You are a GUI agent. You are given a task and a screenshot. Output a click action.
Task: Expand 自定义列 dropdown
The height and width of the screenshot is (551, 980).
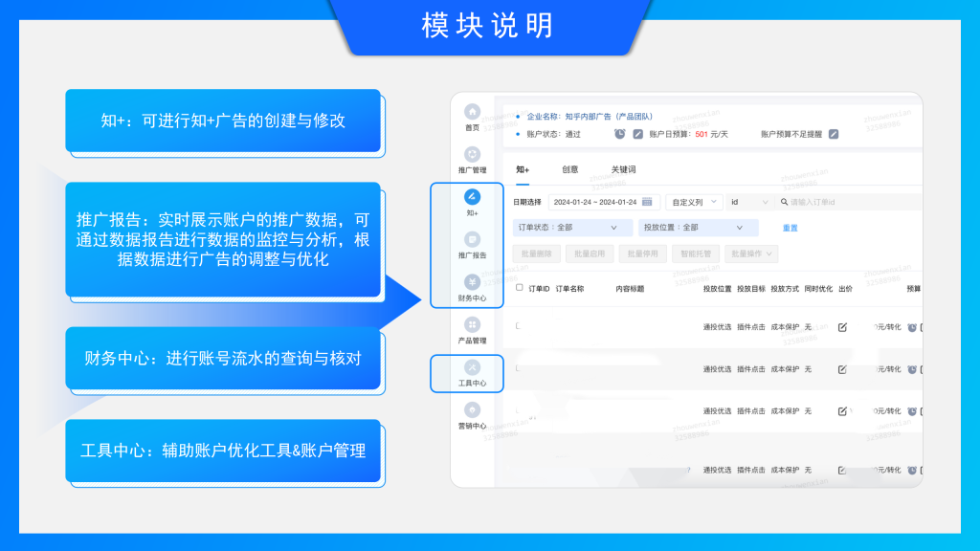click(x=695, y=202)
